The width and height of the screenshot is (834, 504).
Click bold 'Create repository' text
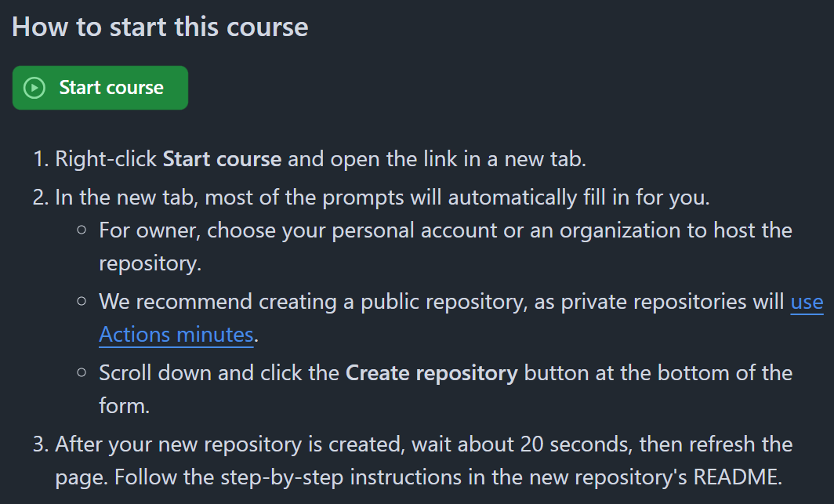tap(431, 373)
